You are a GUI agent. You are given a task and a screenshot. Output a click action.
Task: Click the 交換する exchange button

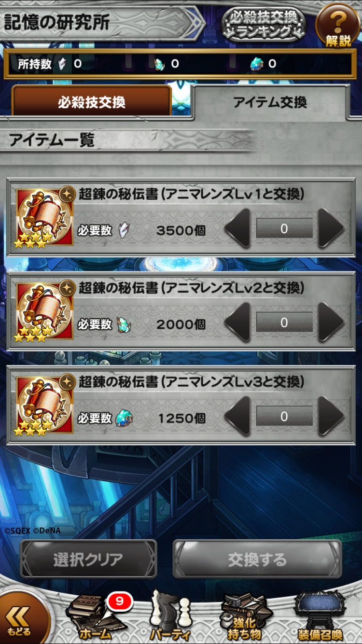257,559
